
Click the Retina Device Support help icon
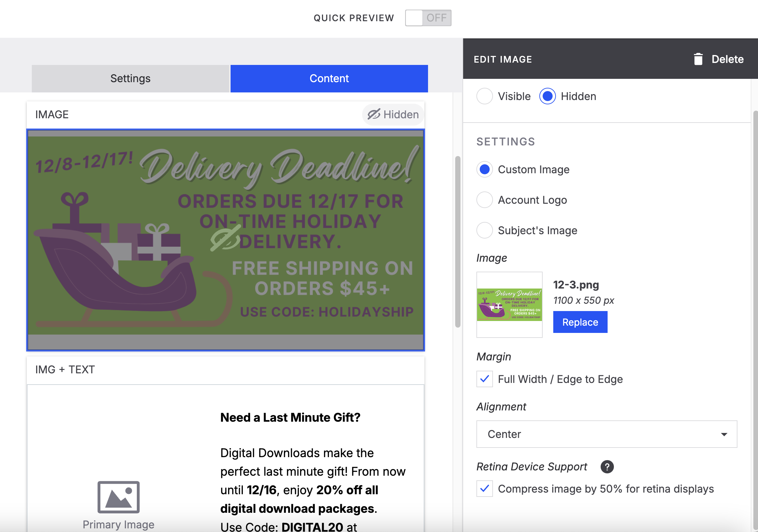(607, 467)
